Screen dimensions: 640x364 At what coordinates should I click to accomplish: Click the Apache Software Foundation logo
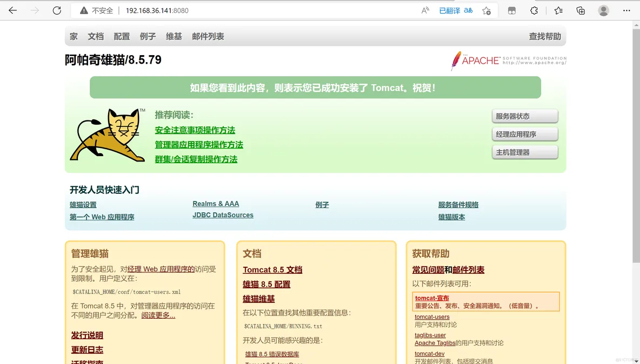tap(509, 60)
